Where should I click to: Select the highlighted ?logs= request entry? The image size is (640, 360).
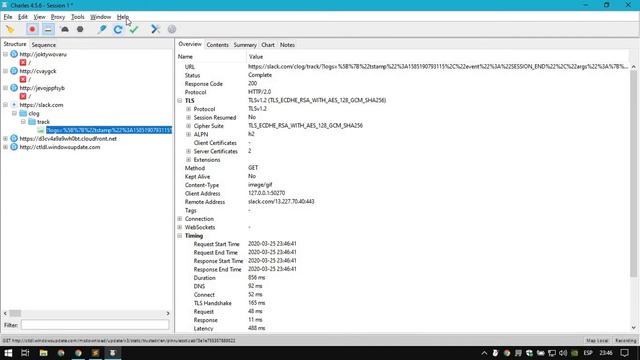[109, 130]
